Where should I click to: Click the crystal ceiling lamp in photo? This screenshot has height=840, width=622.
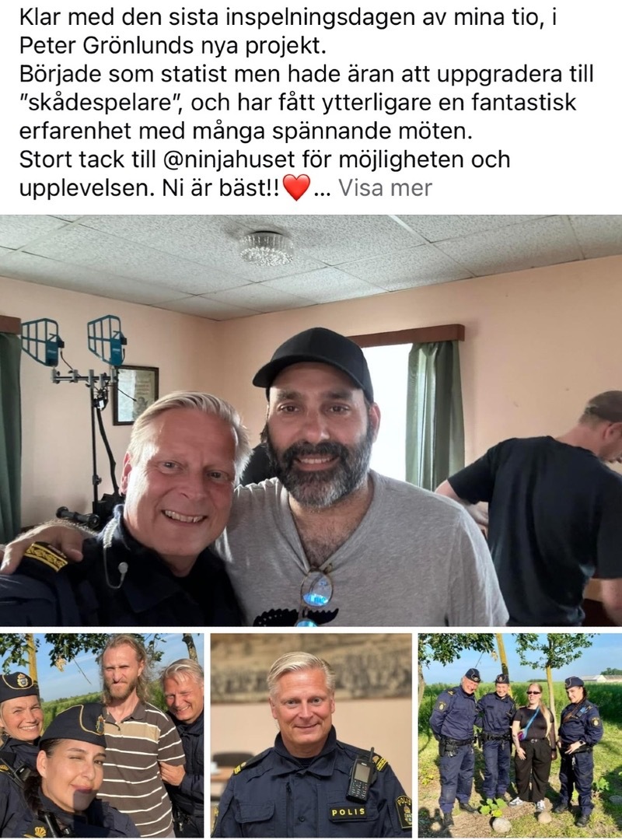click(x=266, y=248)
